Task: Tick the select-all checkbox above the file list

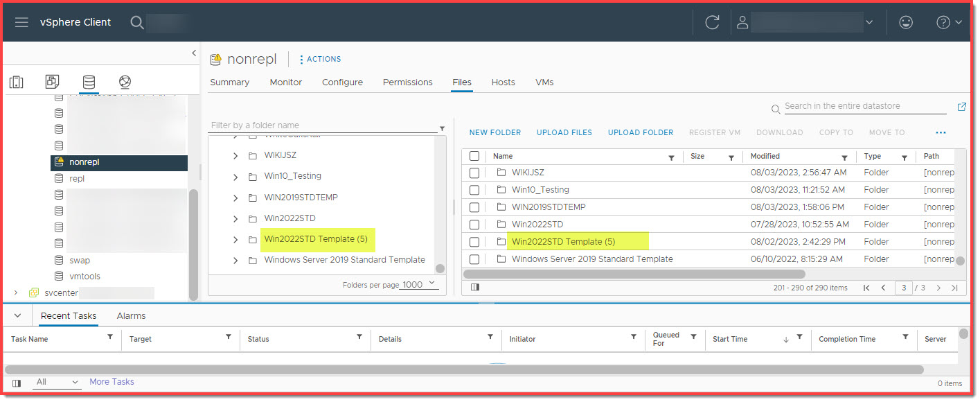Action: click(475, 156)
